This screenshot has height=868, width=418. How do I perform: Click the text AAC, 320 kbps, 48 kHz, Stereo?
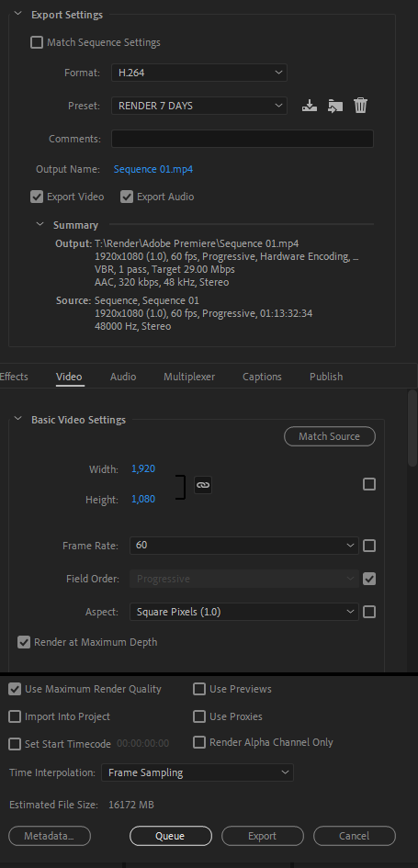[x=162, y=282]
